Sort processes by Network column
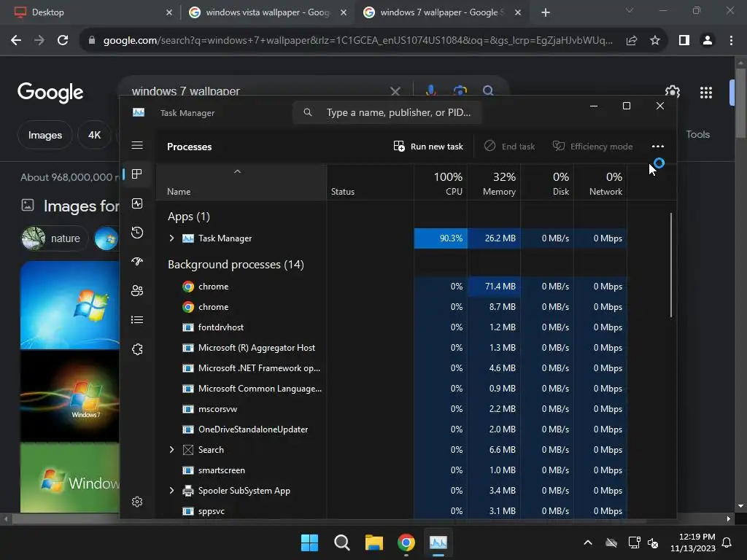747x560 pixels. coord(601,183)
